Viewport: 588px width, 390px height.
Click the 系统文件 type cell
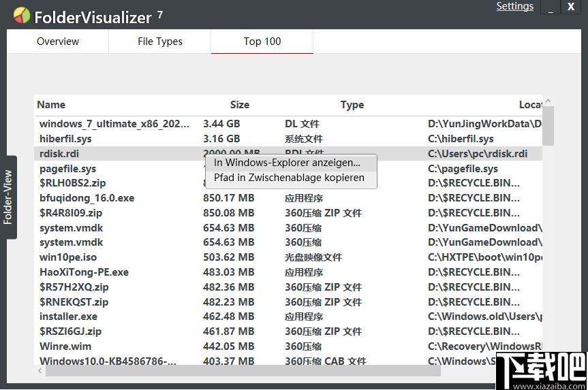pos(303,139)
